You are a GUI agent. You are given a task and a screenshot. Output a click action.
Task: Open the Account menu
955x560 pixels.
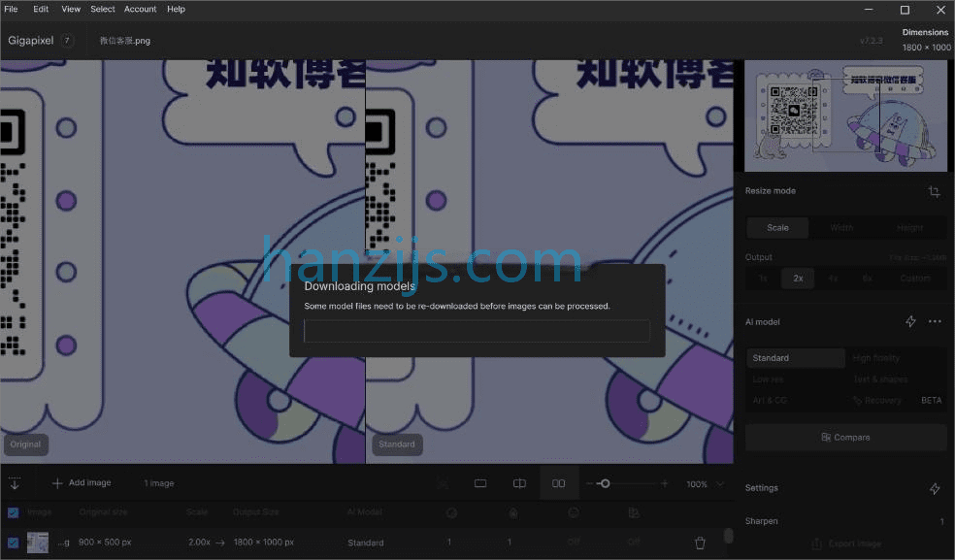[140, 9]
